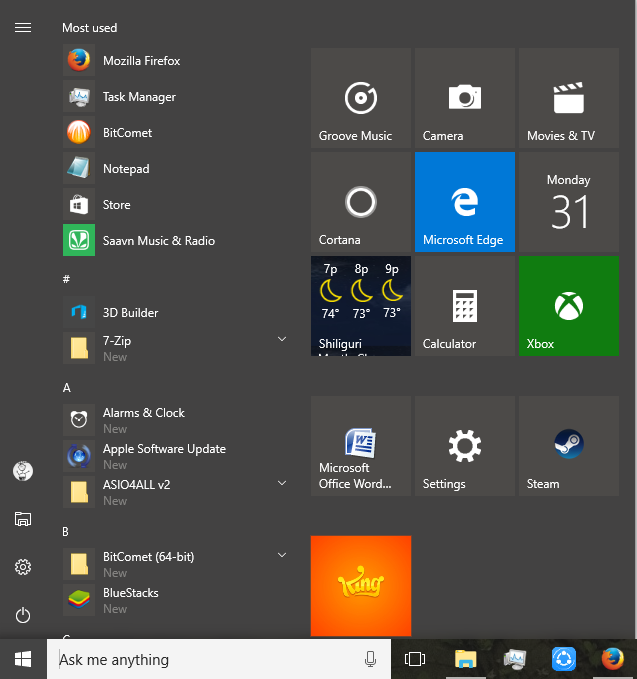This screenshot has height=679, width=637.
Task: Open the Camera tile
Action: (465, 98)
